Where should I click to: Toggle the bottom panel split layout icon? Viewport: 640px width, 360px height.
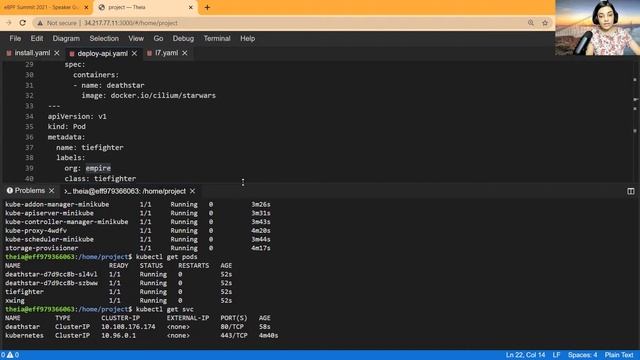[x=631, y=191]
